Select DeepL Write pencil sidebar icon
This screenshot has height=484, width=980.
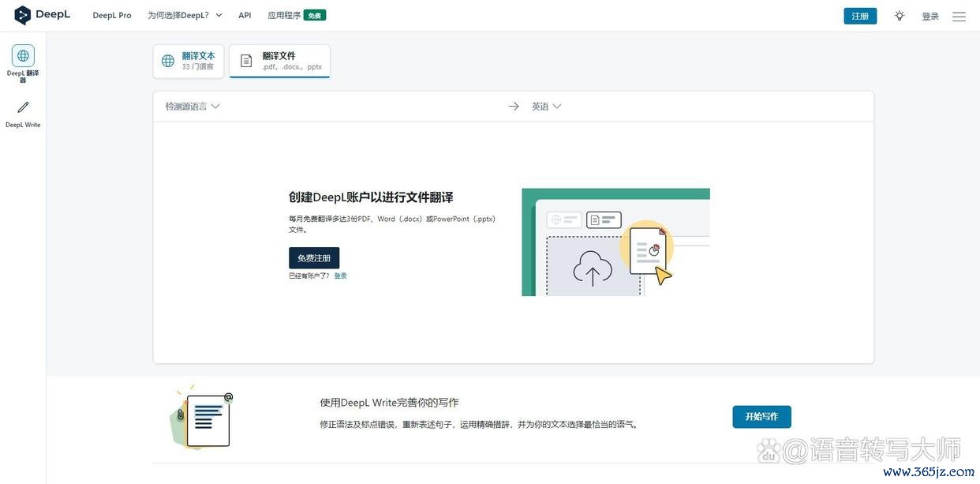pos(23,107)
